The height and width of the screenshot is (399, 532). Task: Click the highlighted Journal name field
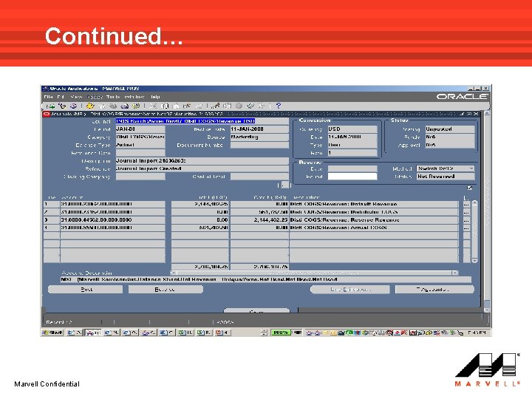[202, 121]
